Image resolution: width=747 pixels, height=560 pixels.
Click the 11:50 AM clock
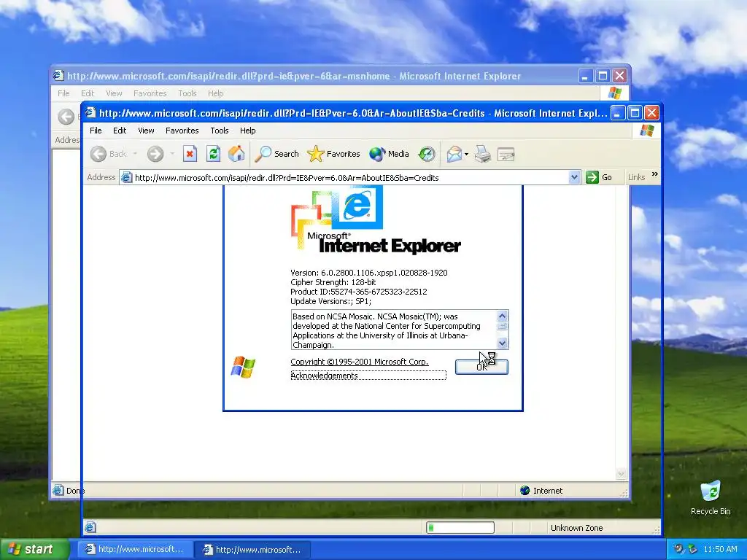pos(720,549)
